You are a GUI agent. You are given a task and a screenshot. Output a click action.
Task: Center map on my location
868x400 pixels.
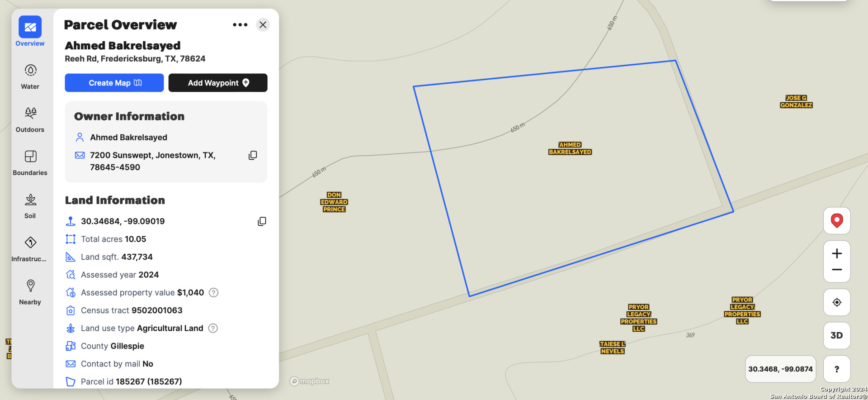coord(837,302)
